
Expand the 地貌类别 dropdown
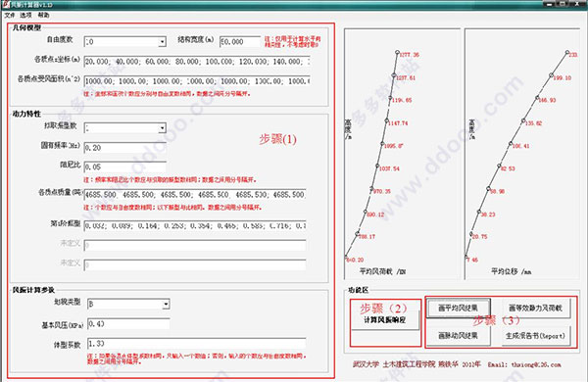(x=166, y=304)
